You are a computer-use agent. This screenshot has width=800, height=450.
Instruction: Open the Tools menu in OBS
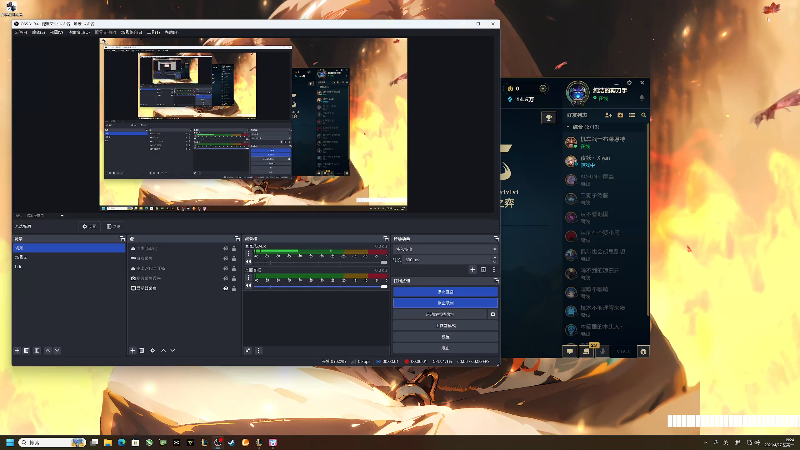[x=154, y=32]
